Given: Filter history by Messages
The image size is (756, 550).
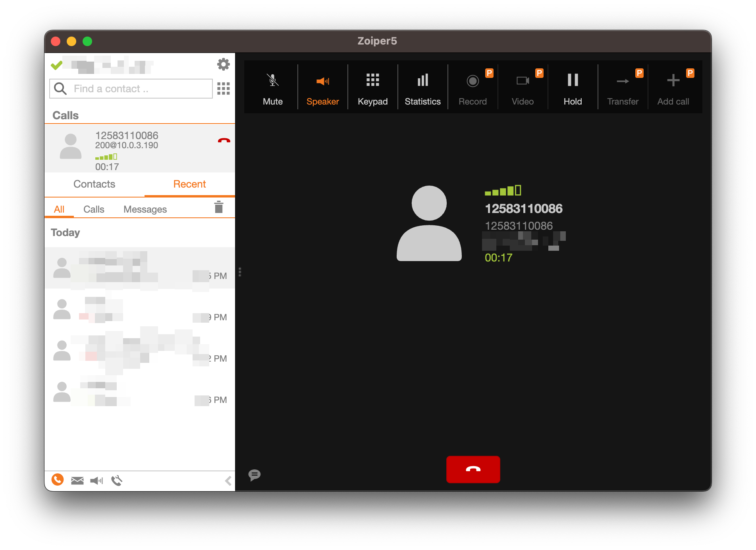Looking at the screenshot, I should pyautogui.click(x=145, y=209).
